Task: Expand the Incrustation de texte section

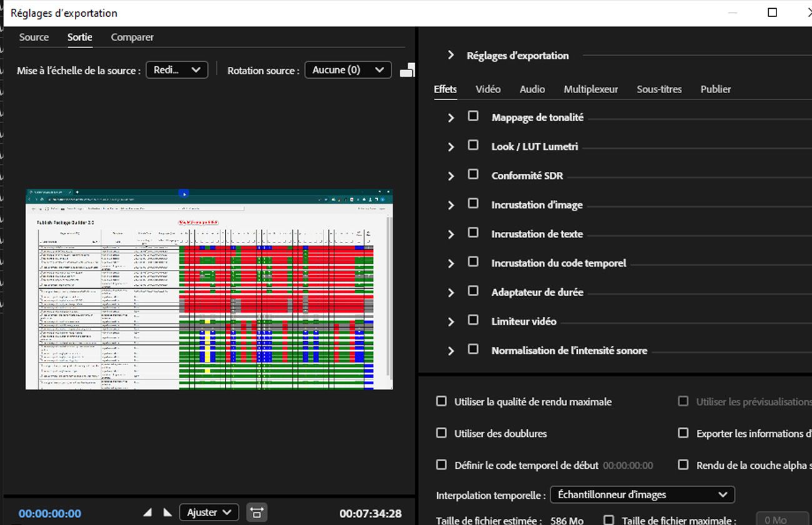Action: tap(451, 234)
